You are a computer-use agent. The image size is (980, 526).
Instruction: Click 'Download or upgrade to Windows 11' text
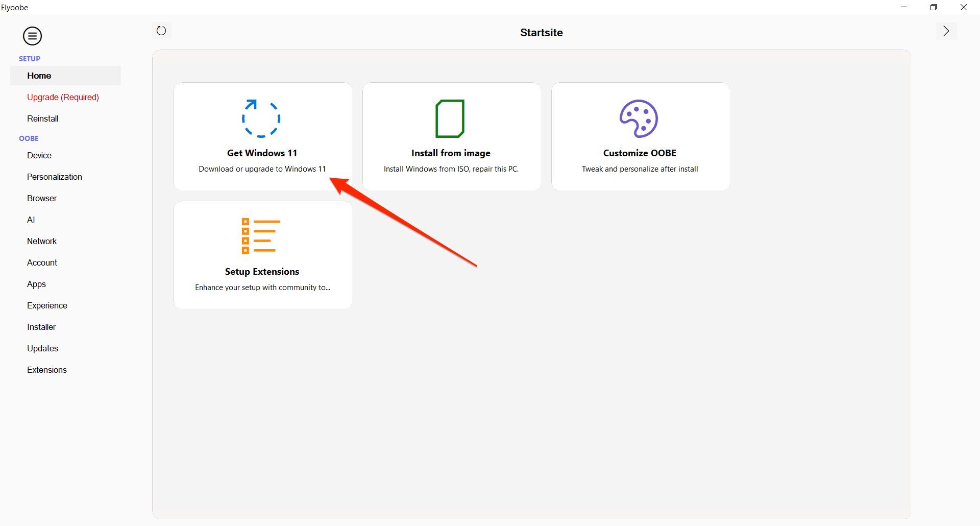pos(262,169)
